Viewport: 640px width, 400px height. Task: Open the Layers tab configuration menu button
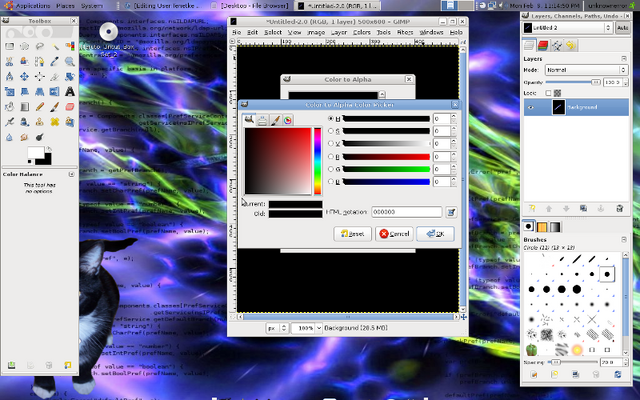(x=624, y=59)
